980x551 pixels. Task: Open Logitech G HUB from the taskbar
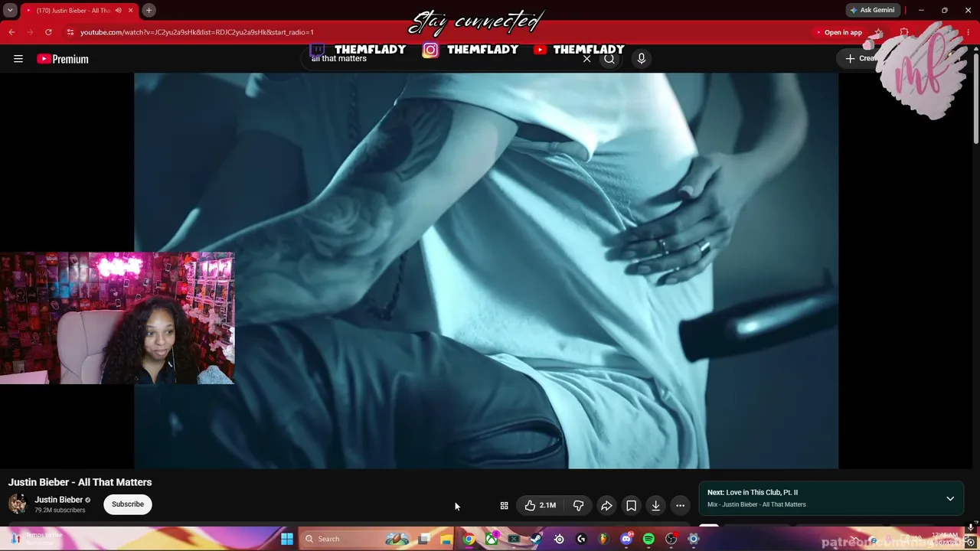coord(581,539)
